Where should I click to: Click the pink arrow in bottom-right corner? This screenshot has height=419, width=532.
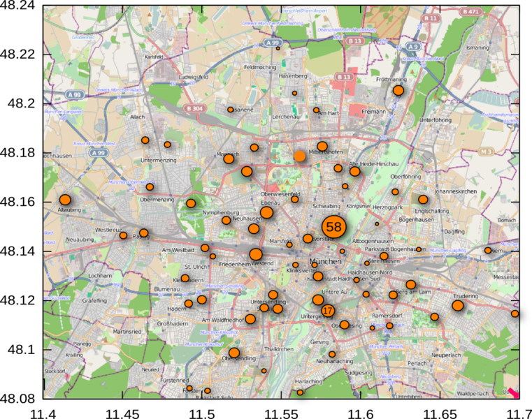[512, 393]
